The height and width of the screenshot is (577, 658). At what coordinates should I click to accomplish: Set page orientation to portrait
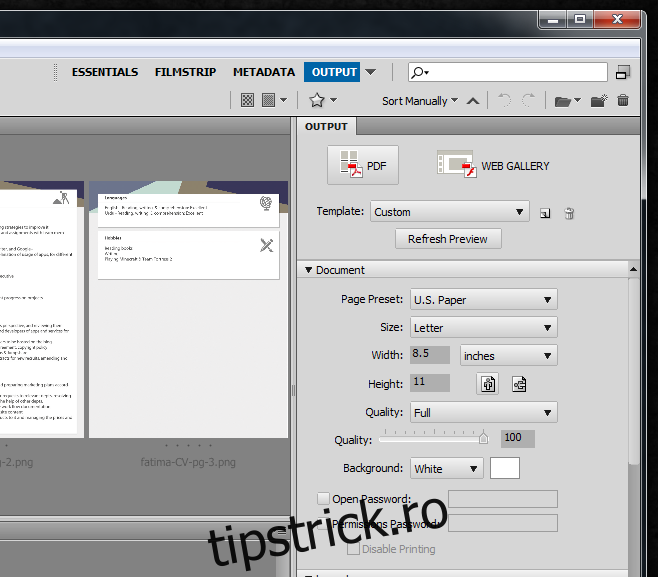tap(488, 384)
